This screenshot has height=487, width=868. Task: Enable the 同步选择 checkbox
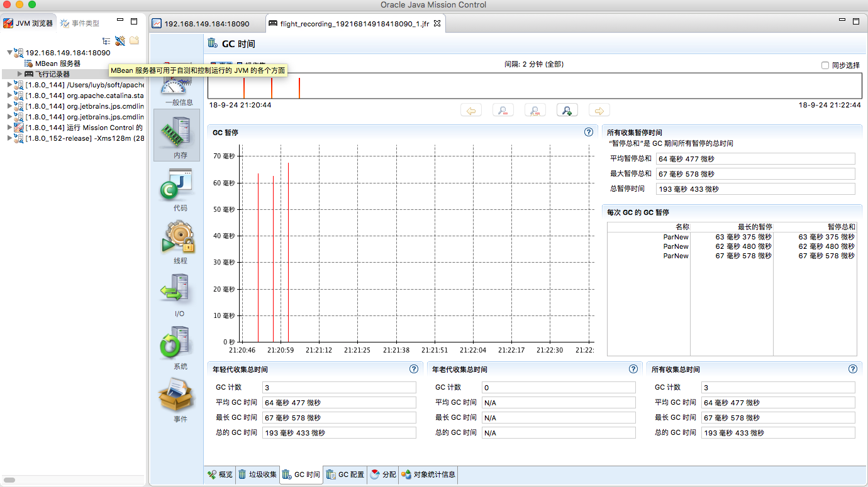pos(825,65)
